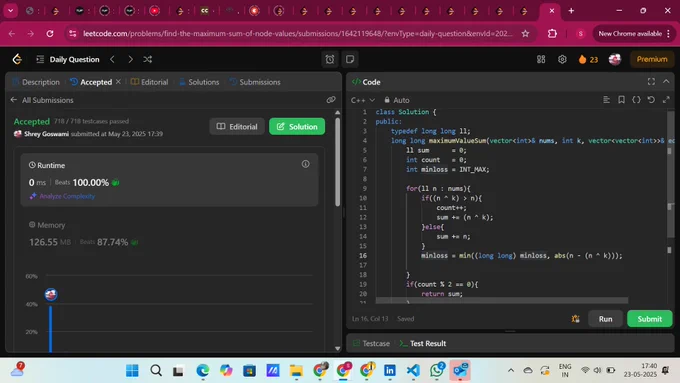Open the LeetCode logo home link
680x383 pixels.
pyautogui.click(x=17, y=59)
